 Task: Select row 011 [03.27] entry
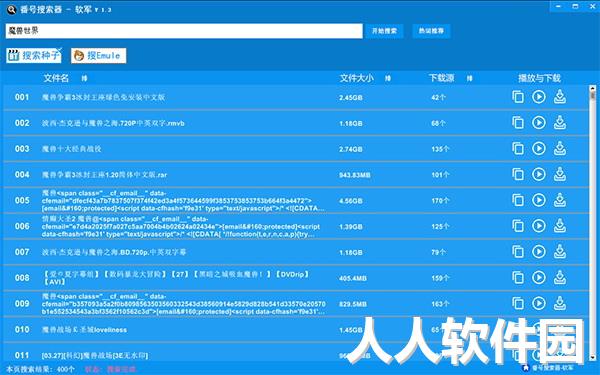tap(95, 355)
